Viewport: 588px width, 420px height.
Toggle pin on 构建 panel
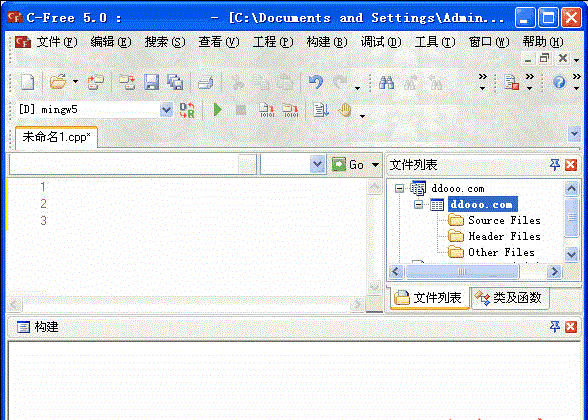(x=555, y=327)
